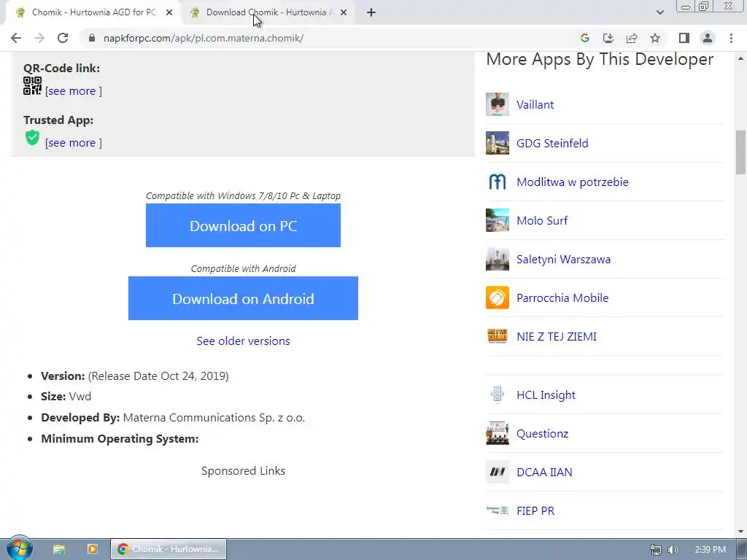Open See older versions link
Viewport: 747px width, 560px height.
[x=243, y=341]
